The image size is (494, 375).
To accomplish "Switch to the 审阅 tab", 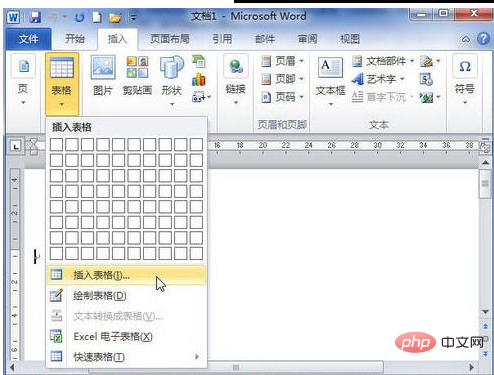I will tap(307, 39).
